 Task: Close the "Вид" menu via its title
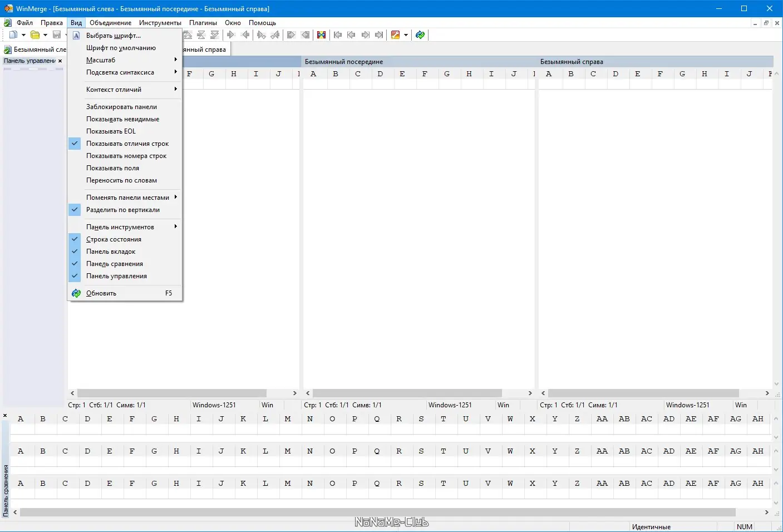click(76, 23)
